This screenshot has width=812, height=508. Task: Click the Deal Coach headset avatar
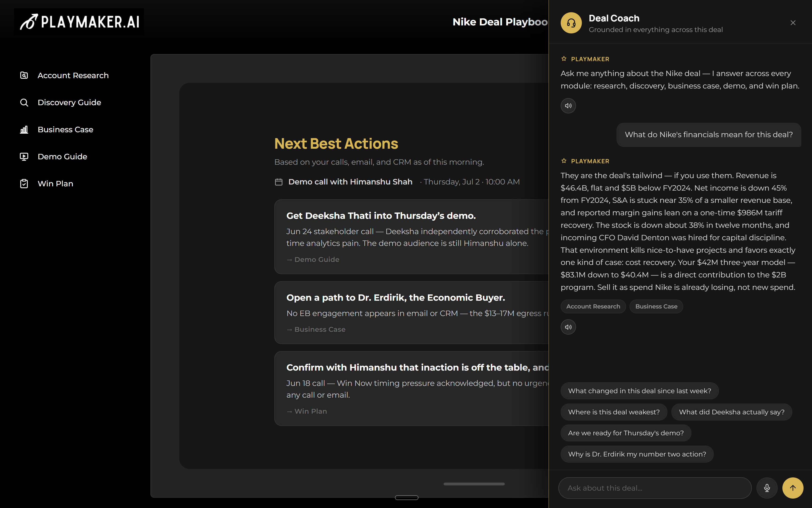pos(571,23)
